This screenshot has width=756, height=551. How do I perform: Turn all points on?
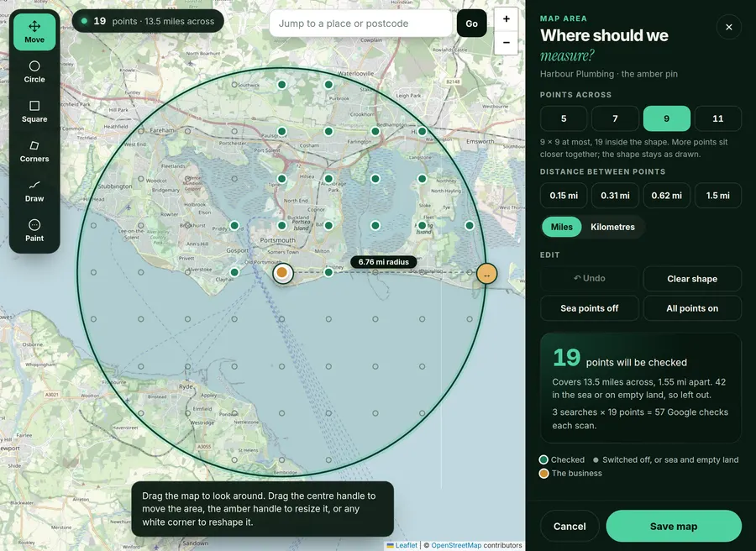pyautogui.click(x=692, y=308)
